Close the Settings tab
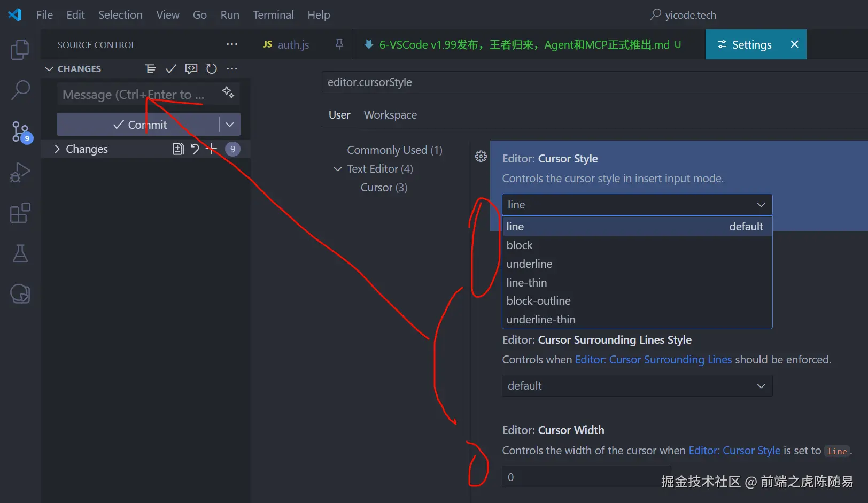 click(x=795, y=44)
